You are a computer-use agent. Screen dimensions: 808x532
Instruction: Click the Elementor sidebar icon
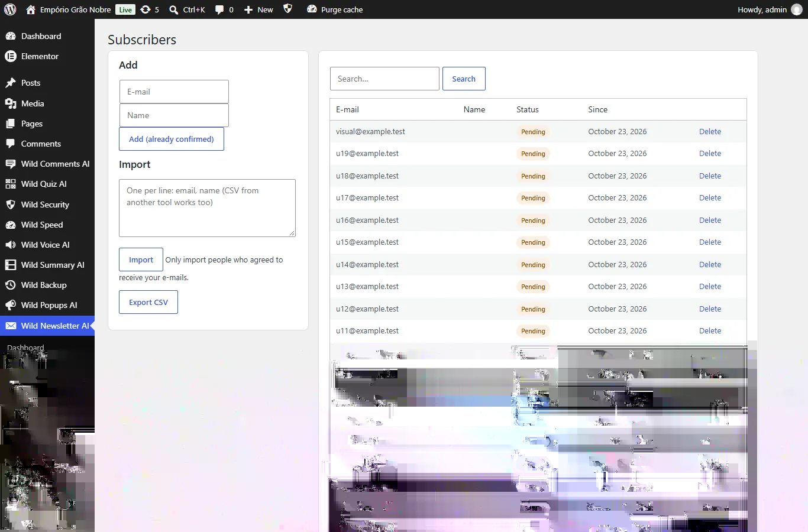point(11,56)
